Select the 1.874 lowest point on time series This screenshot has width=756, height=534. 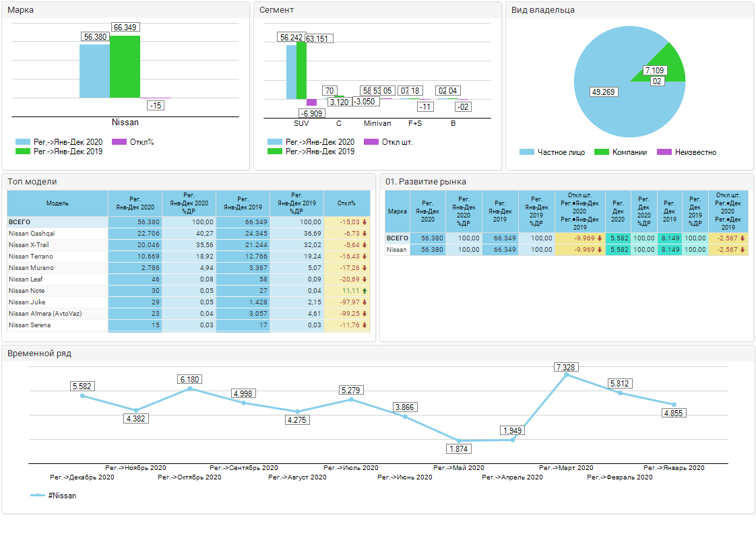coord(459,440)
